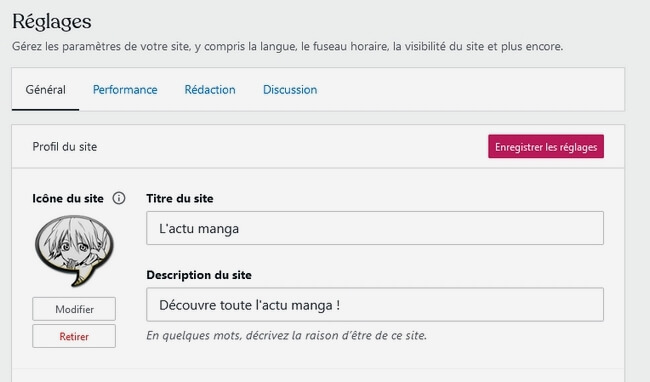The height and width of the screenshot is (382, 650).
Task: Click the 'Gérez les paramètres' intro sentence
Action: tap(287, 46)
